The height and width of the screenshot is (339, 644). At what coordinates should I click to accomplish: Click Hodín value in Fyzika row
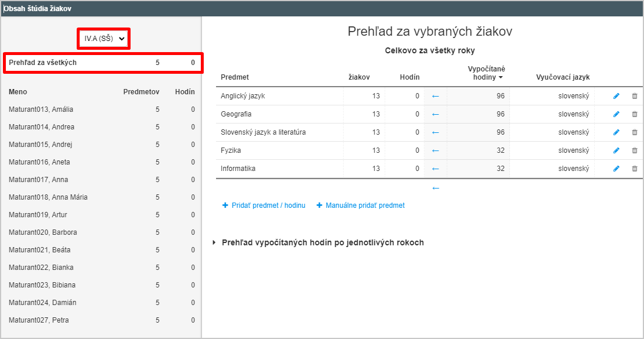[x=417, y=150]
